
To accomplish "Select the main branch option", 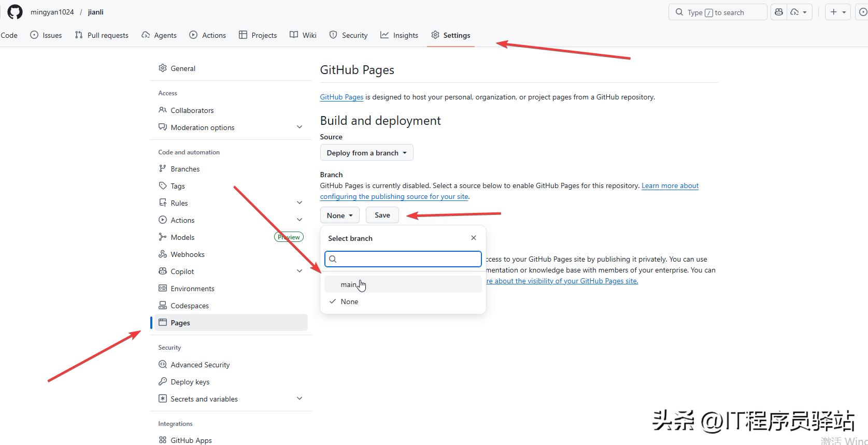I will (x=348, y=284).
